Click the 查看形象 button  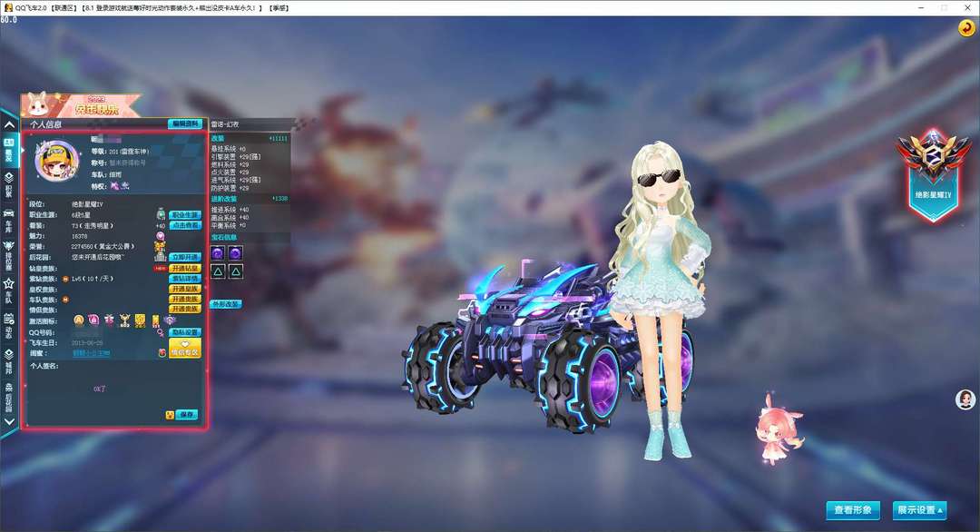click(x=853, y=510)
